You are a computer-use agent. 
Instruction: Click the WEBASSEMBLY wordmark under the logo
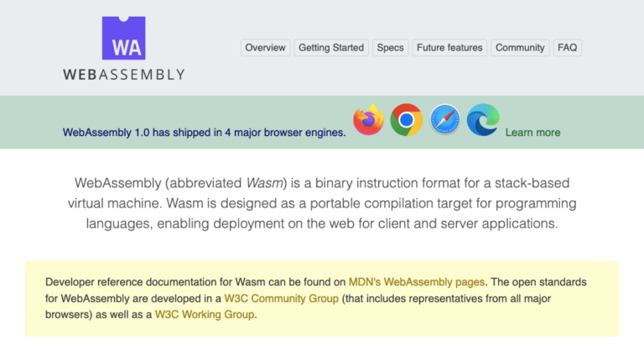124,74
